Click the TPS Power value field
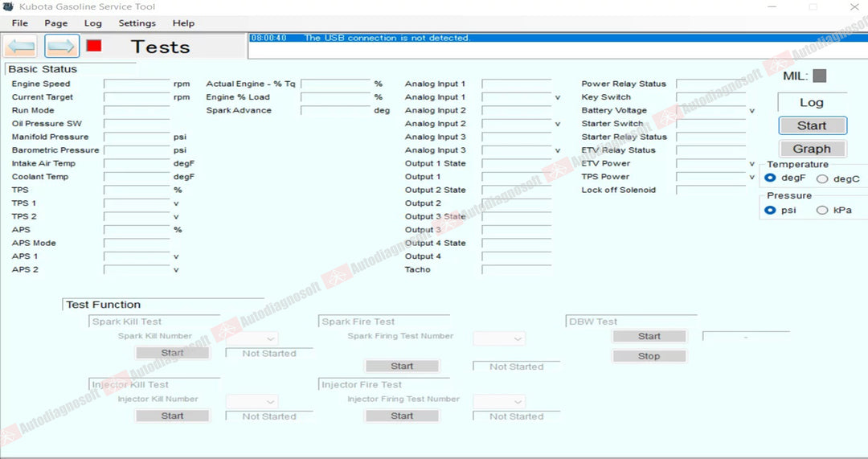868x459 pixels. [711, 177]
